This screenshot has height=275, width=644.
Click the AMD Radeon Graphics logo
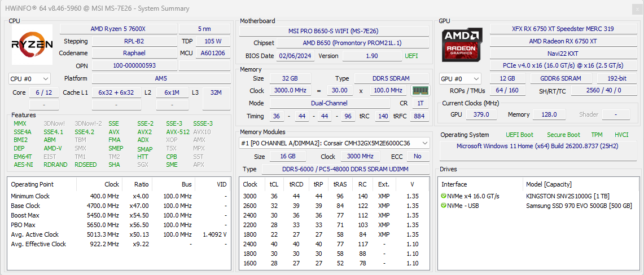click(x=462, y=45)
